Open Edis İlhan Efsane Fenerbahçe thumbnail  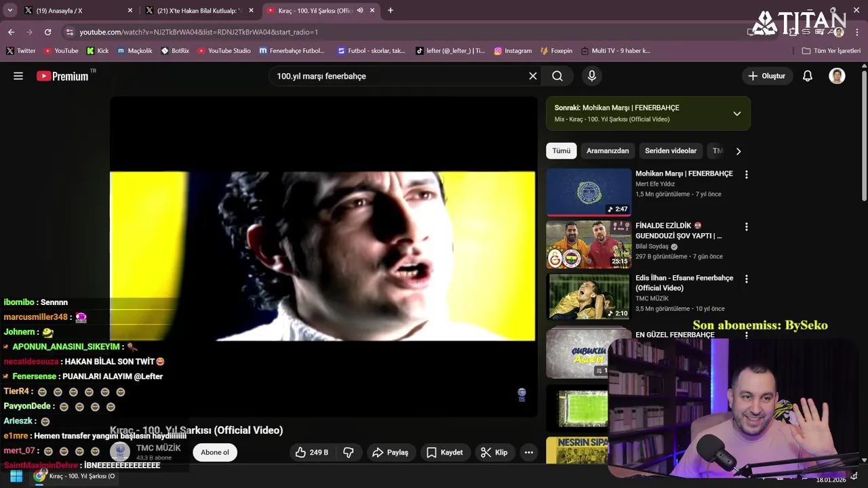(589, 296)
